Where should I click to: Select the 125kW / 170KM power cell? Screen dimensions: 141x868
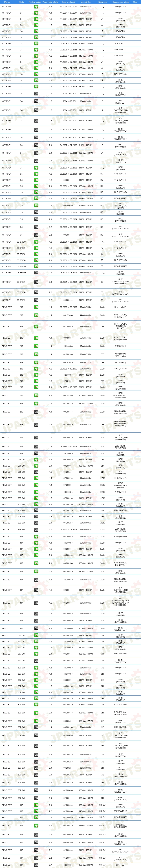tap(85, 858)
